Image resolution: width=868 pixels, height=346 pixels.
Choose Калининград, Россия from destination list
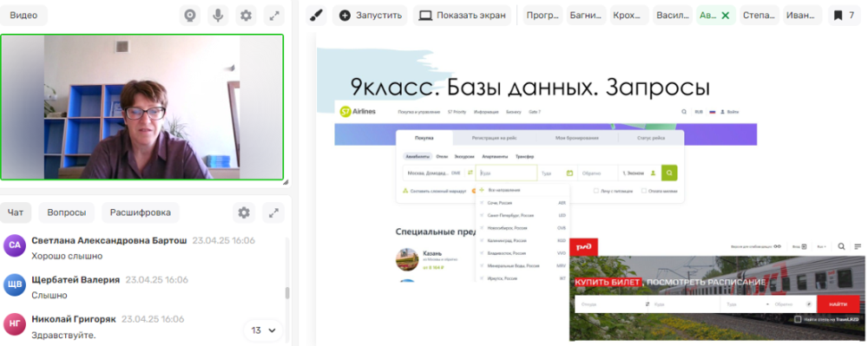(x=522, y=241)
